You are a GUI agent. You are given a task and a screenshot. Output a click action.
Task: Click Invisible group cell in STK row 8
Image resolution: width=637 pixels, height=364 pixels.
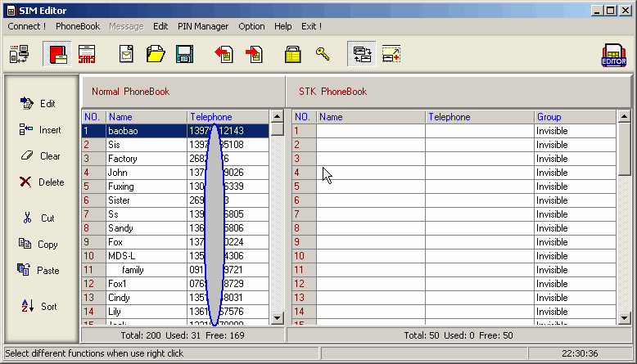[575, 228]
